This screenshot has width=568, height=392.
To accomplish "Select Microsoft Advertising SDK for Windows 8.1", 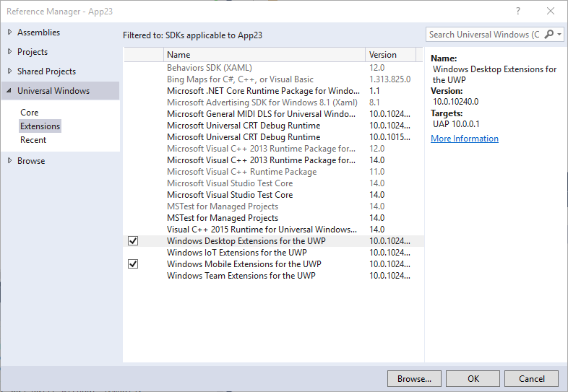I will click(273, 103).
